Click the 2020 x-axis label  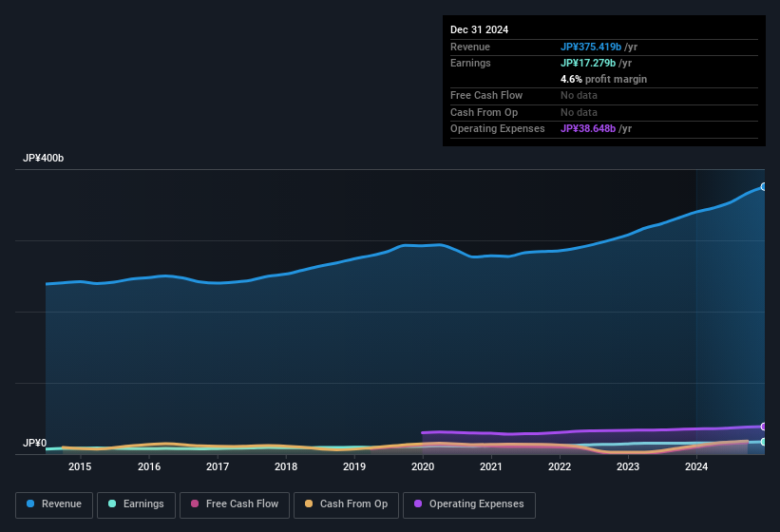coord(423,466)
